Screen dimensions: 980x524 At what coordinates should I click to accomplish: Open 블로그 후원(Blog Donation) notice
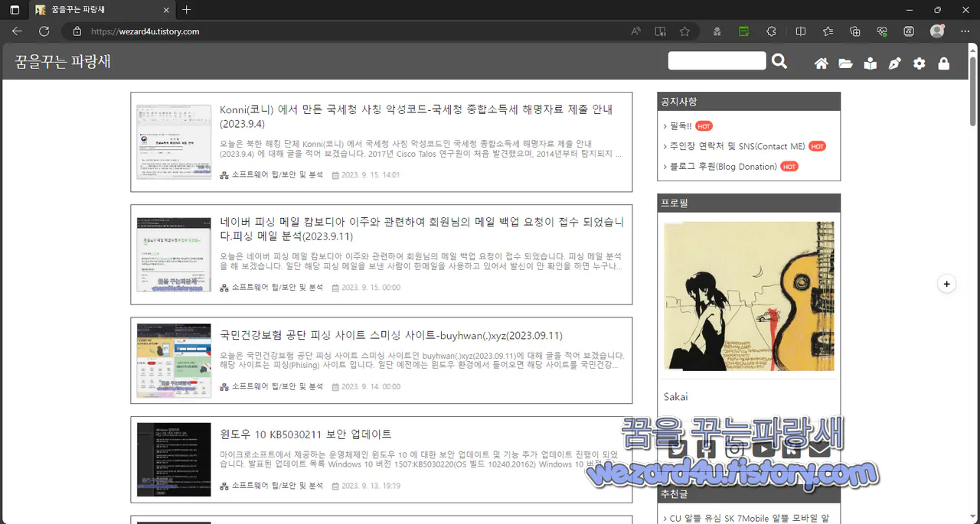click(x=723, y=166)
